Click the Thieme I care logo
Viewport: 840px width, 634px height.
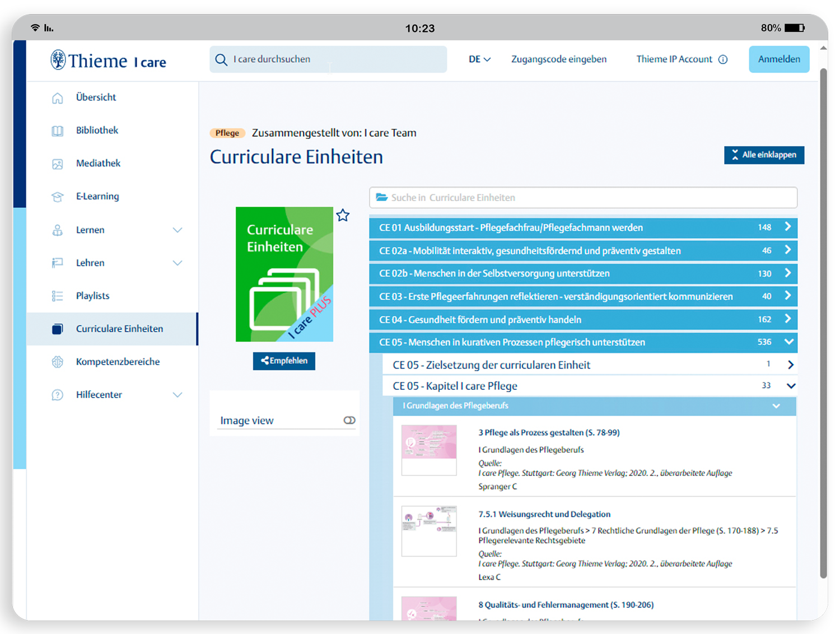(108, 60)
